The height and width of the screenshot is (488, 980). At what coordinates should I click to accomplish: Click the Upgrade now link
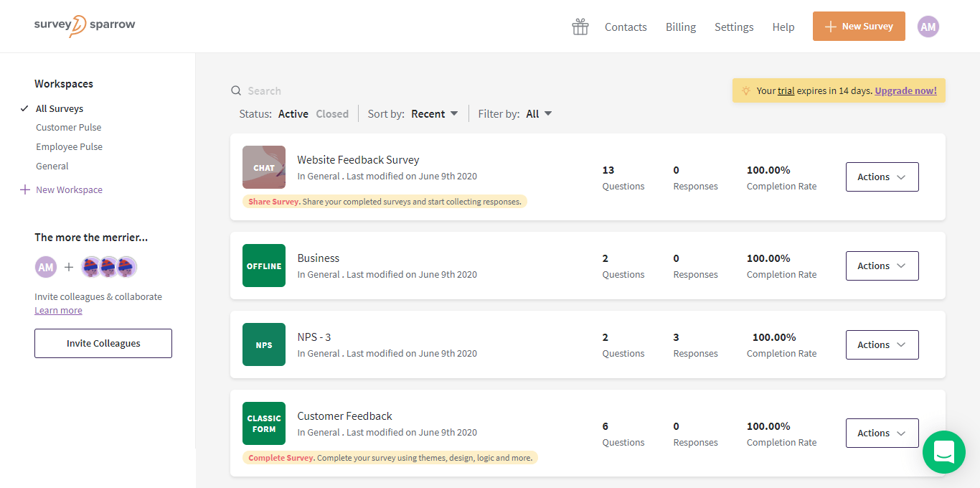pos(905,91)
